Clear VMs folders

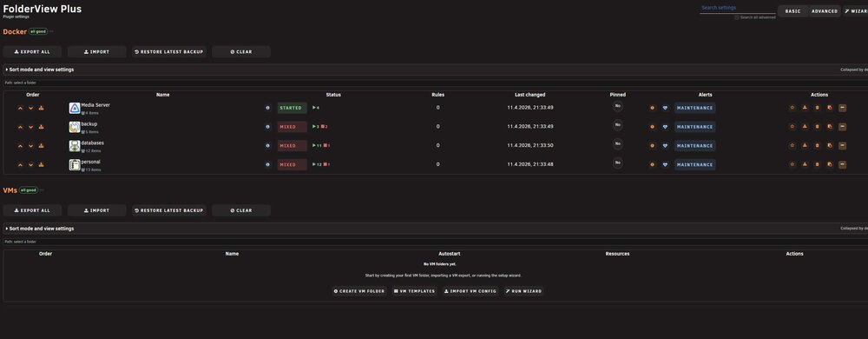pyautogui.click(x=241, y=210)
